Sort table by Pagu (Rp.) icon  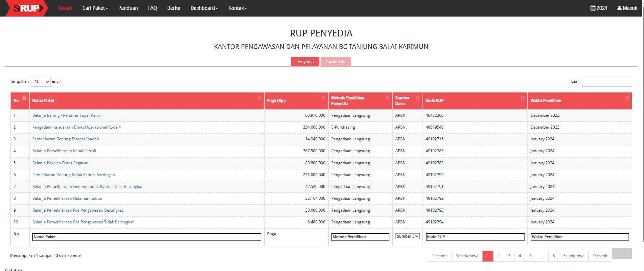click(323, 98)
